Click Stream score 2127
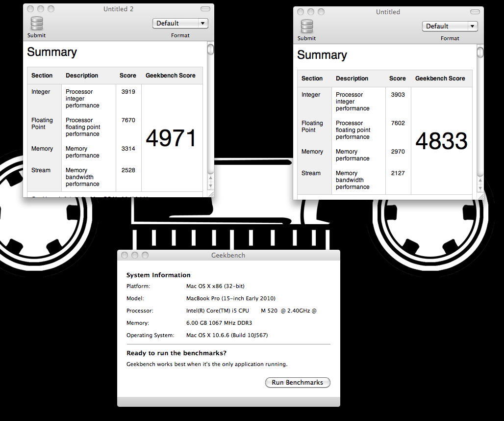504x421 pixels. (398, 173)
